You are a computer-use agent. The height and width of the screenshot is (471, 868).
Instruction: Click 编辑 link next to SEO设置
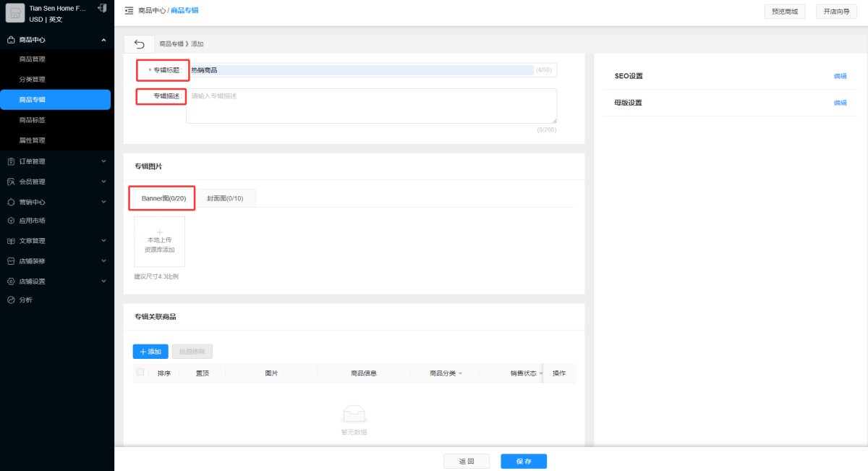coord(840,76)
